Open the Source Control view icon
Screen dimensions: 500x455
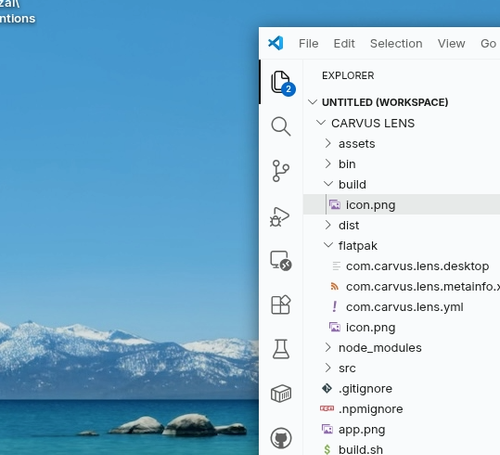pyautogui.click(x=281, y=171)
